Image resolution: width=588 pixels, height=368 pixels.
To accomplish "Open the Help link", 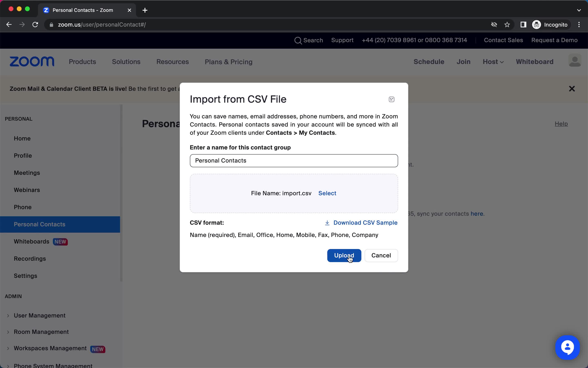I will (x=561, y=124).
